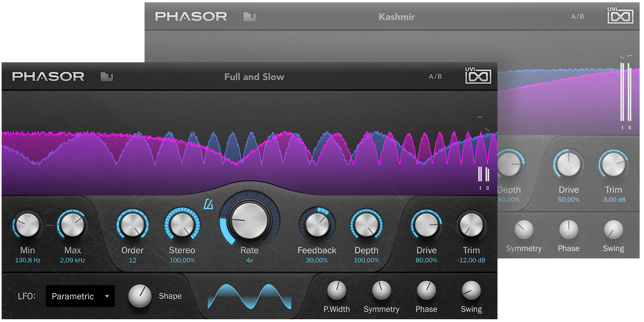
Task: Click UVI logo in front Phasor window
Action: 478,75
